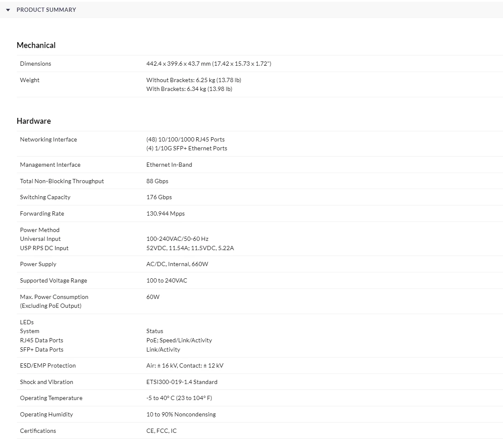The height and width of the screenshot is (448, 503).
Task: Click the PRODUCT SUMMARY header label
Action: 46,10
